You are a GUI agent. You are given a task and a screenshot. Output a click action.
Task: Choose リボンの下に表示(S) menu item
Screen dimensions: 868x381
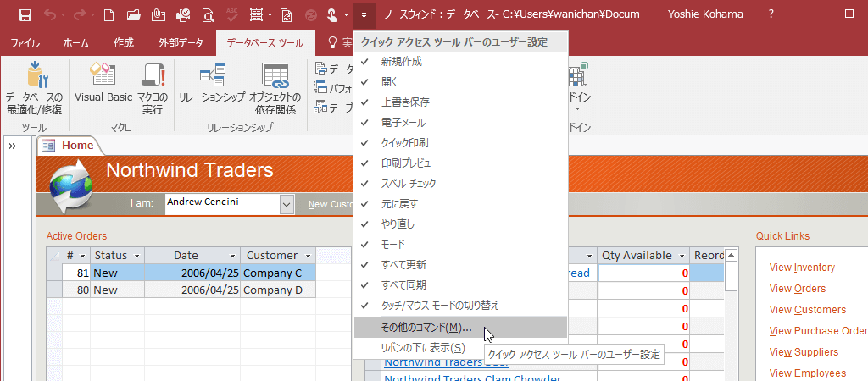pyautogui.click(x=460, y=348)
